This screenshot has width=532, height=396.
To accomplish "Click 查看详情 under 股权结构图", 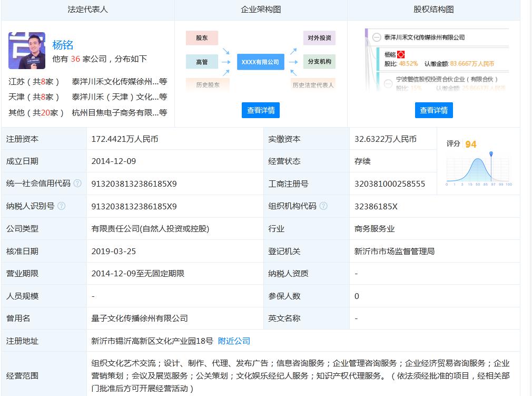I will coord(434,110).
